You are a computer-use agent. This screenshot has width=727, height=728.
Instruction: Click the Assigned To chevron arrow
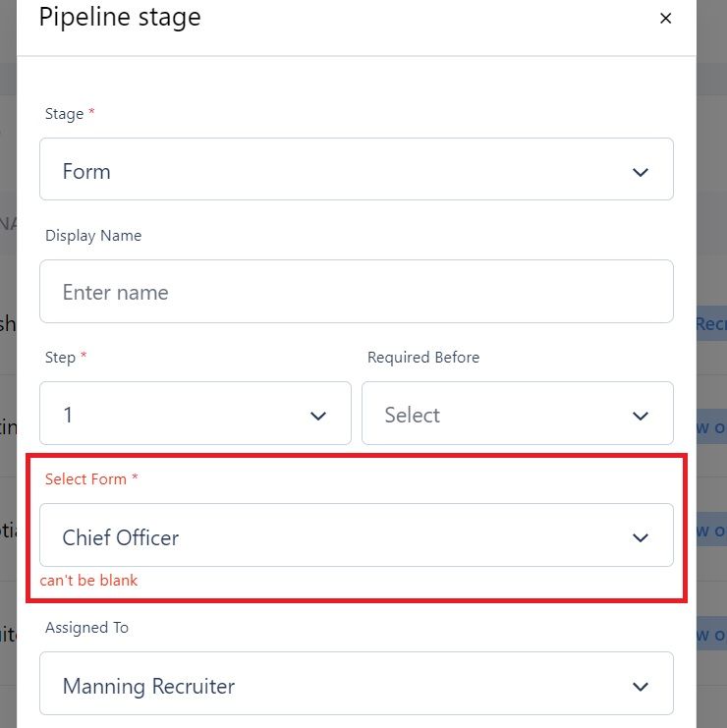(x=641, y=686)
